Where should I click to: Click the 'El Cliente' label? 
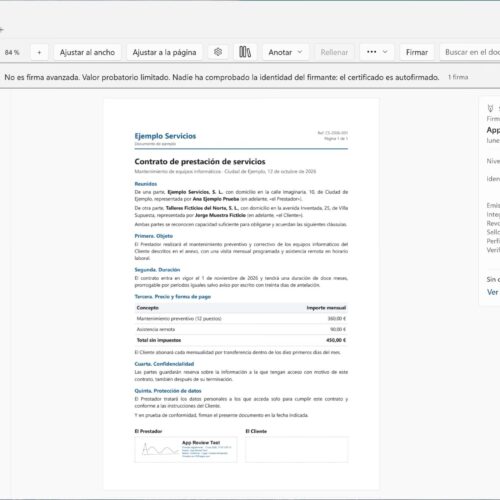[x=256, y=431]
